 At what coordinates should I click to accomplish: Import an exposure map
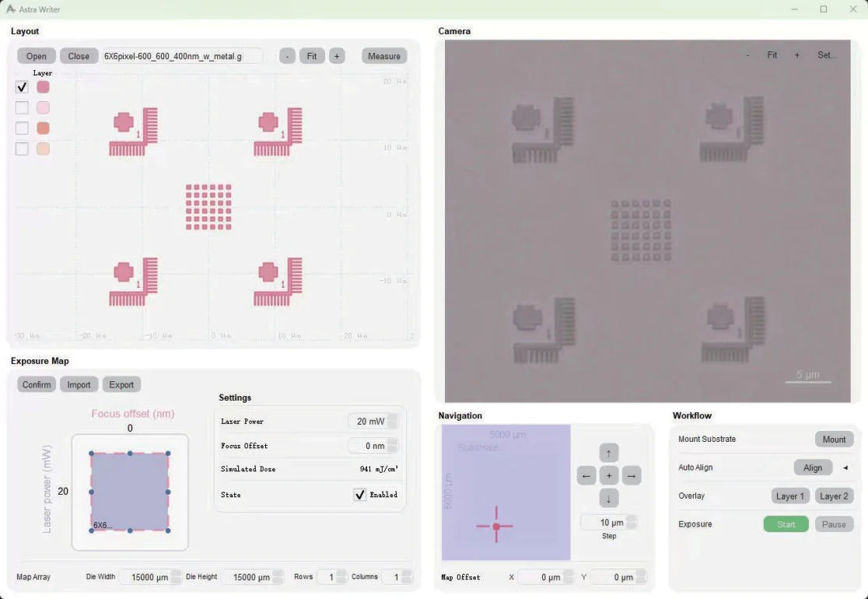(x=79, y=384)
